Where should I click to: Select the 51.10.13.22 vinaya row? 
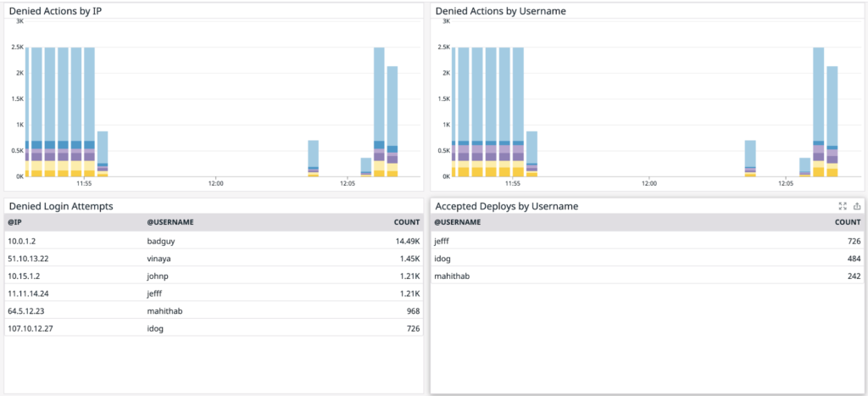click(x=212, y=258)
